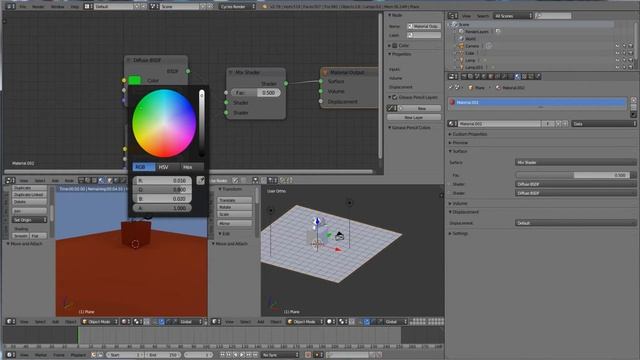Collapse the Node panel triangle
This screenshot has height=360, width=640.
[390, 15]
